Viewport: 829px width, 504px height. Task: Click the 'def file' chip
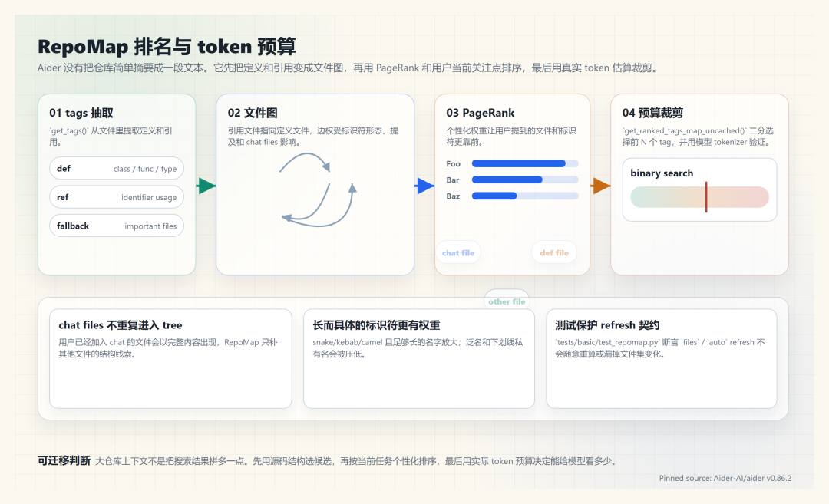[554, 252]
